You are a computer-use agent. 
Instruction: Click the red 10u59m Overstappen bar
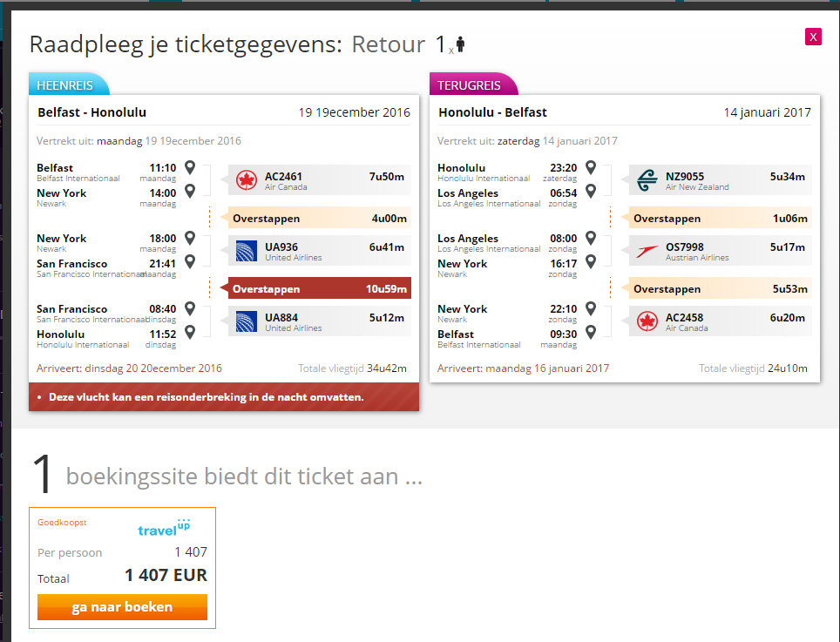tap(319, 288)
